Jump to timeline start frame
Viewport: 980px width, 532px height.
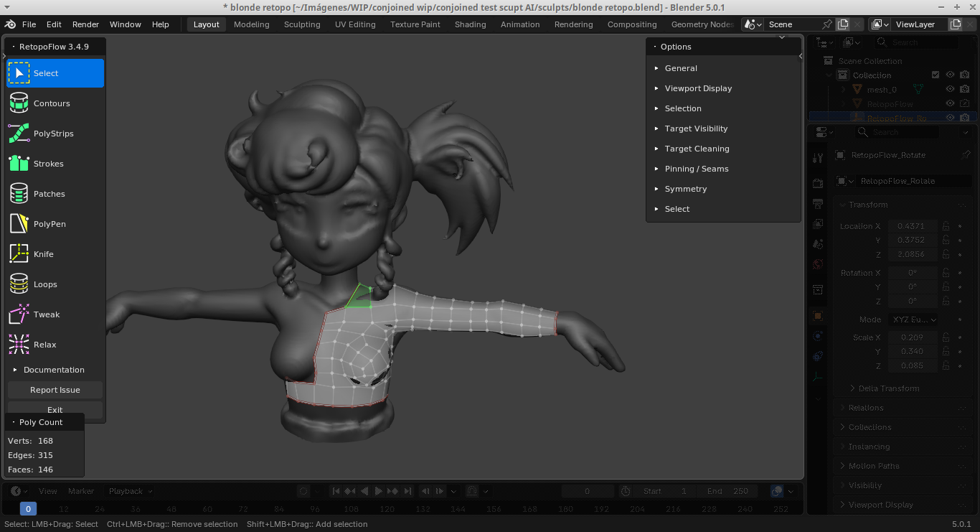pyautogui.click(x=336, y=491)
